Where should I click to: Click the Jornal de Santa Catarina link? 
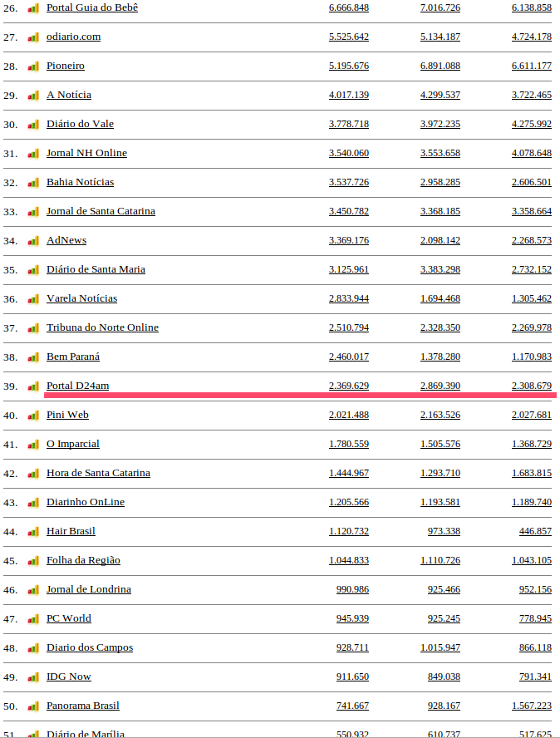pos(101,211)
